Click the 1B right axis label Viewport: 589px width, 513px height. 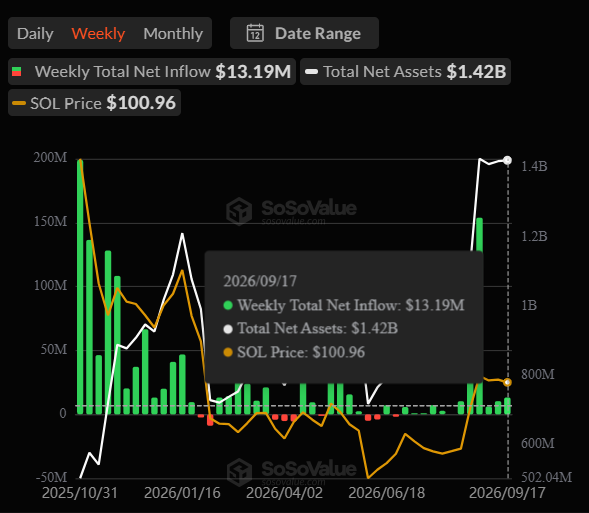529,305
